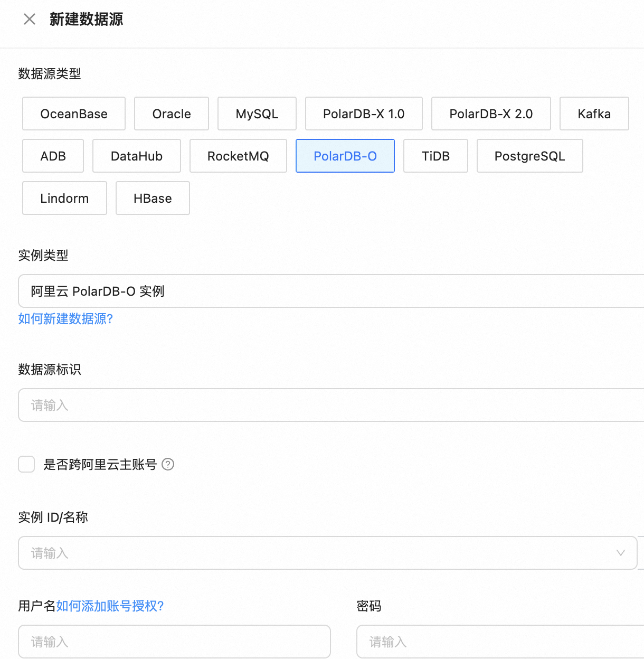The image size is (644, 659).
Task: Open the 实例类型 dropdown showing 阿里云 PolarDB-O 实例
Action: (331, 291)
